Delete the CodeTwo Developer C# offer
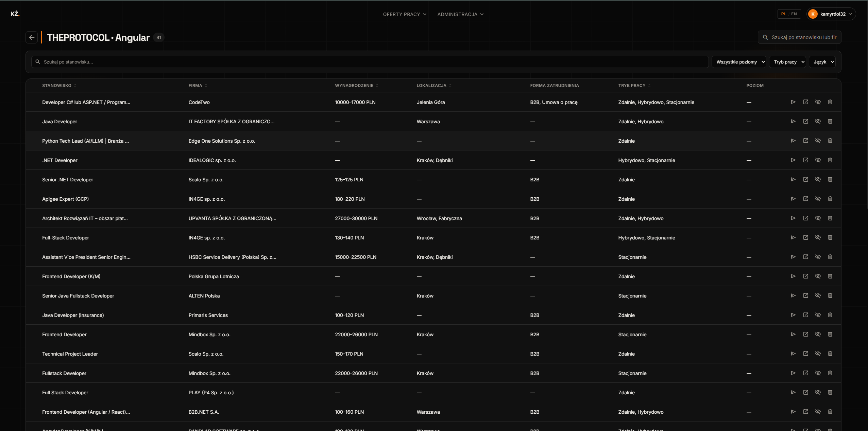868x431 pixels. click(x=830, y=102)
